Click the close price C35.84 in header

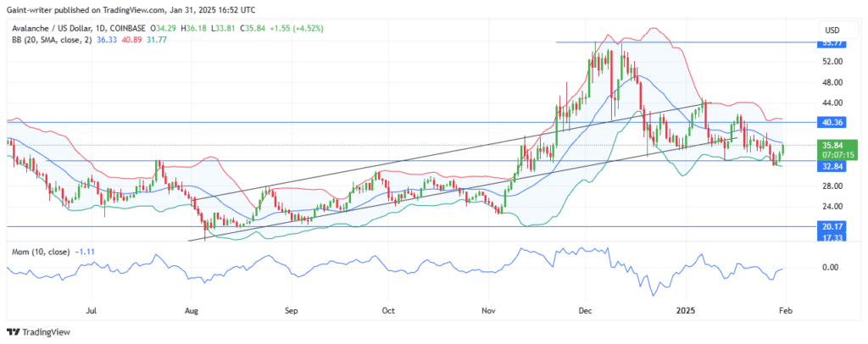(253, 28)
